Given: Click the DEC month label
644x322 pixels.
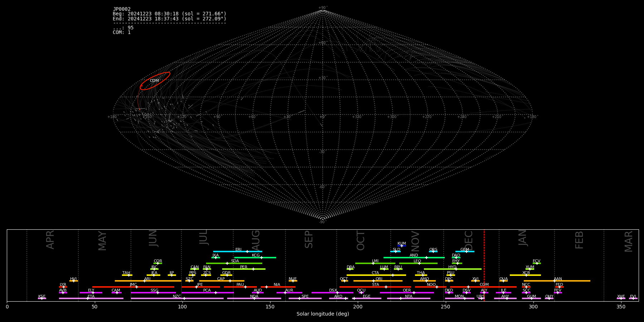Looking at the screenshot, I should (469, 240).
